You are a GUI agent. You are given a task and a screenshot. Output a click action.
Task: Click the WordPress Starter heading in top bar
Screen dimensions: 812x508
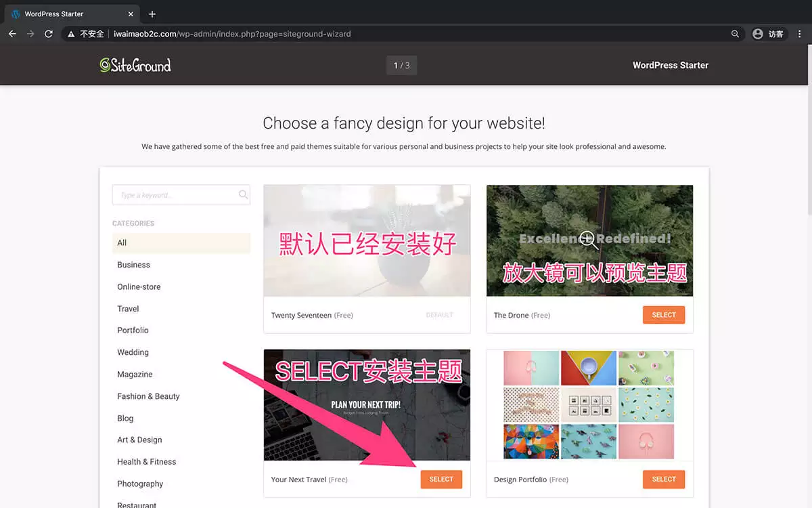[x=671, y=64]
